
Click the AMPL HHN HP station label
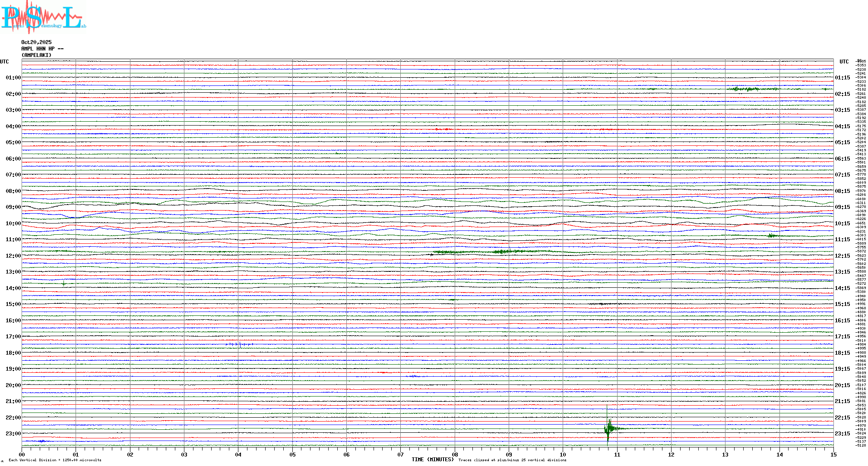(42, 49)
